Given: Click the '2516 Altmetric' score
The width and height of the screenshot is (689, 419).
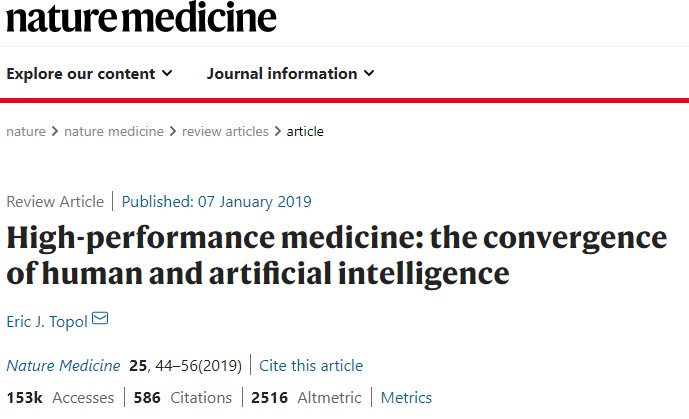Looking at the screenshot, I should click(306, 397).
